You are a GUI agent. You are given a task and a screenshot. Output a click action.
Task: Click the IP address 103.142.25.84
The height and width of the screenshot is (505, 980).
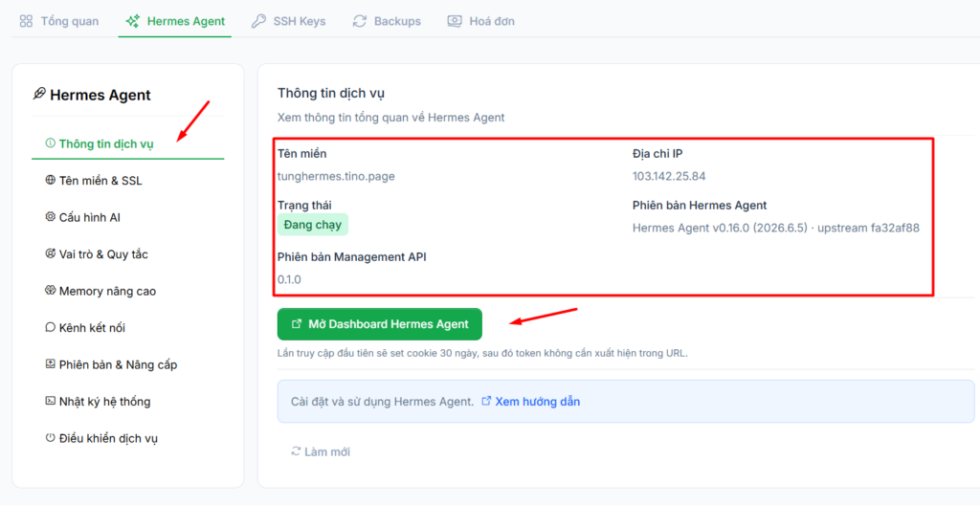pos(669,177)
